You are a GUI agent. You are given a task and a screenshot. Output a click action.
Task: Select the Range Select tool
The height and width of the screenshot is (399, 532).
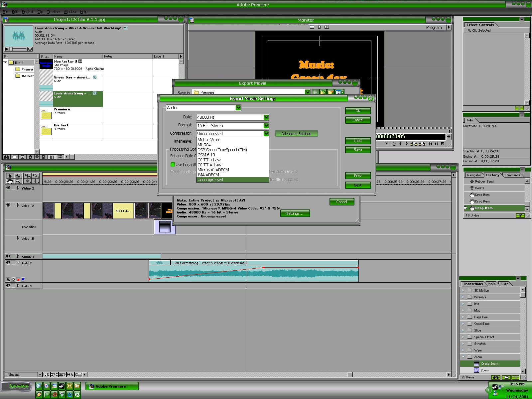[x=19, y=176]
